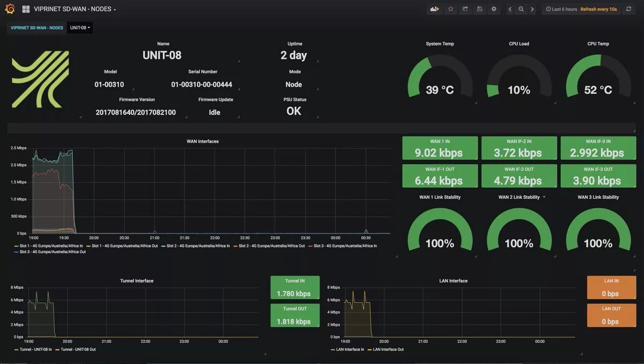Click the 10% CPU Load gauge

(519, 76)
